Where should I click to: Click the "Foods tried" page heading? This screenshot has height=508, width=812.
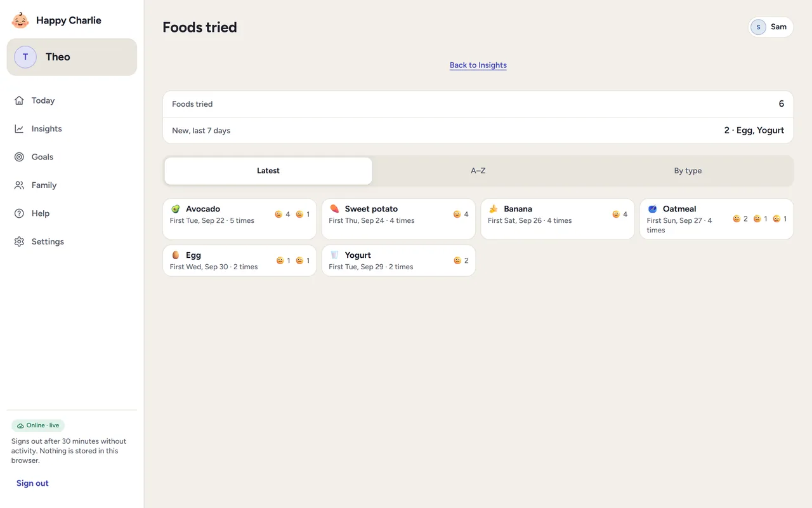pos(200,27)
